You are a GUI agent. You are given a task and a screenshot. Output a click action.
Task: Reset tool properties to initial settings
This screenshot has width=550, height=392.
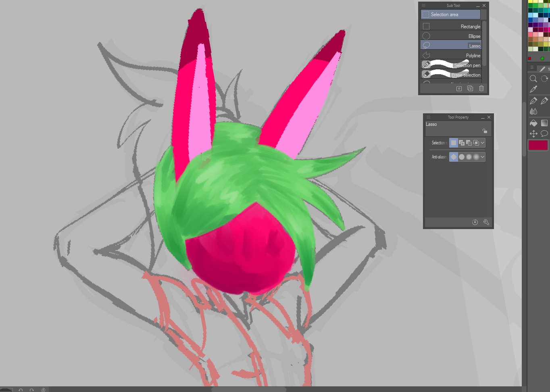click(475, 222)
